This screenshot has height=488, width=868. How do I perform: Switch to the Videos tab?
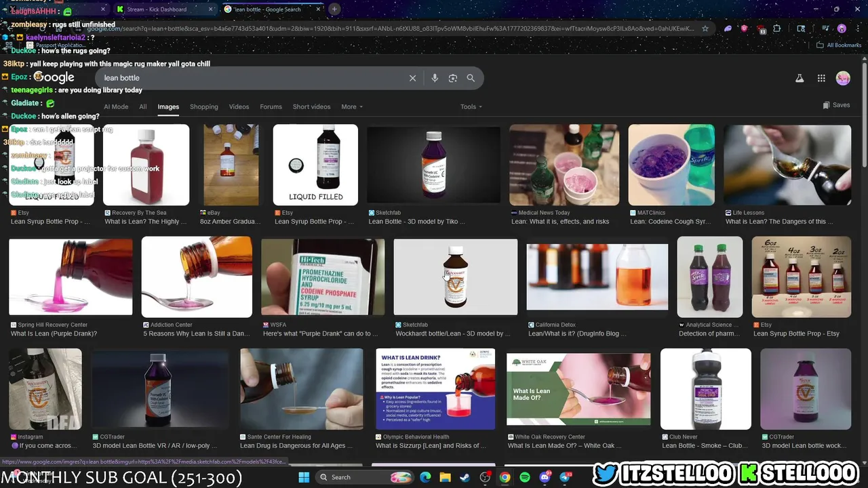[x=239, y=107]
